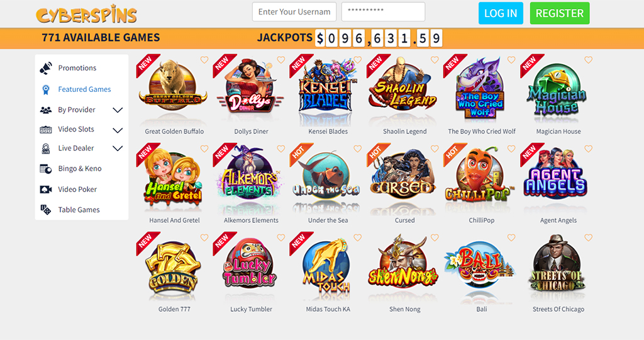Favorite Great Golden Buffalo with the heart

pos(204,60)
